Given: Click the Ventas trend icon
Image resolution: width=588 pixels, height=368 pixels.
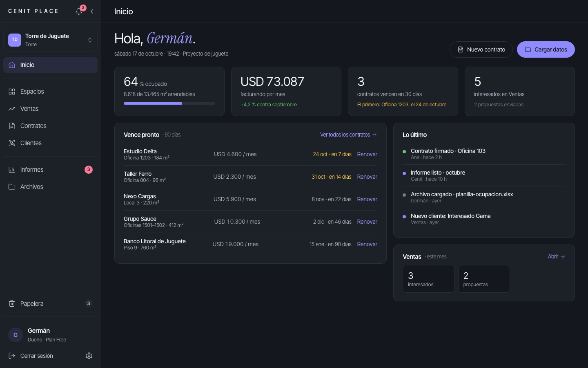Looking at the screenshot, I should click(12, 109).
